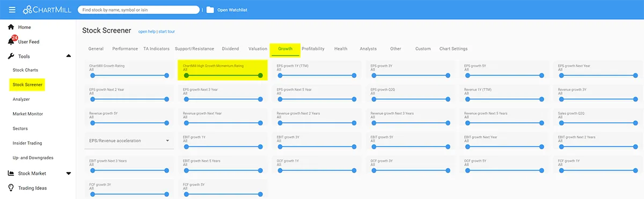The width and height of the screenshot is (644, 199).
Task: Click the start tour link
Action: (167, 32)
